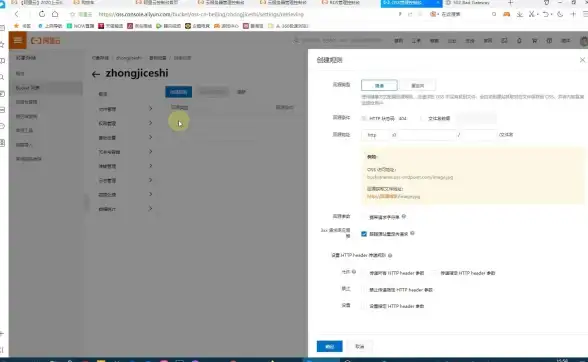Open the Bucket 列表 sidebar item
Screen dimensions: 588x362
(x=46, y=88)
